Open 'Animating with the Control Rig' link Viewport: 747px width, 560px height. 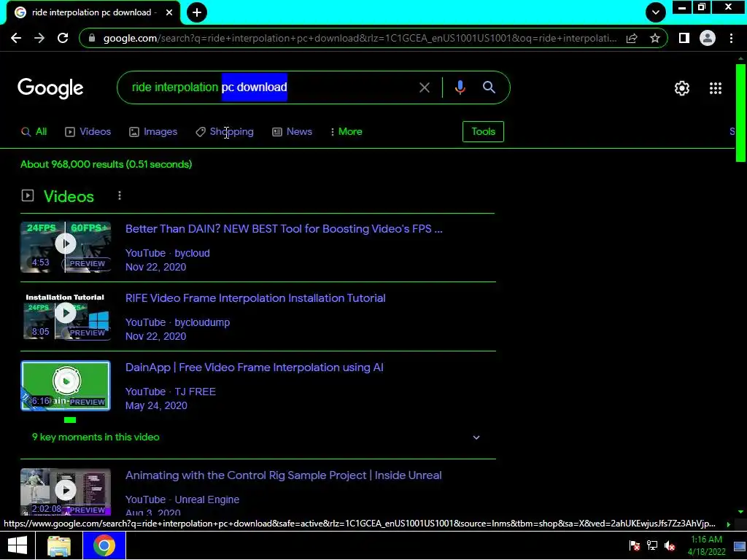[x=284, y=475]
